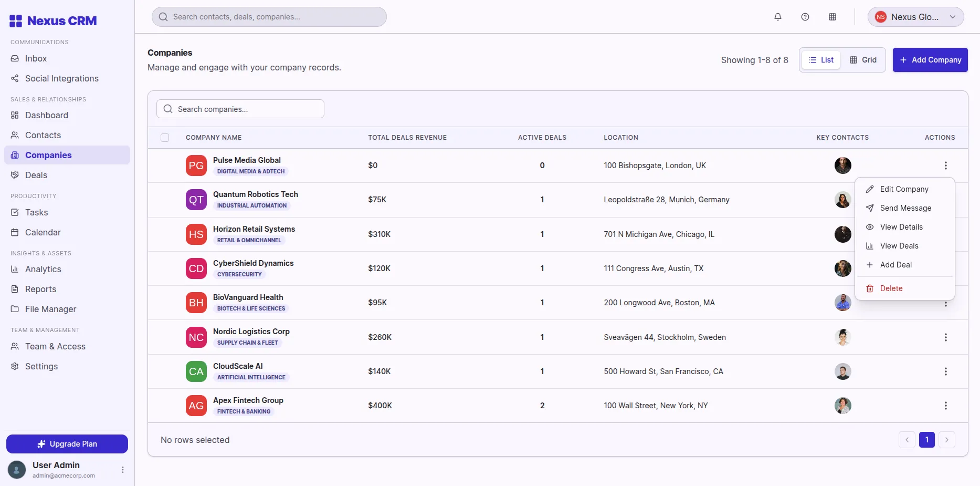
Task: Choose Add Deal in the context menu
Action: pyautogui.click(x=905, y=265)
